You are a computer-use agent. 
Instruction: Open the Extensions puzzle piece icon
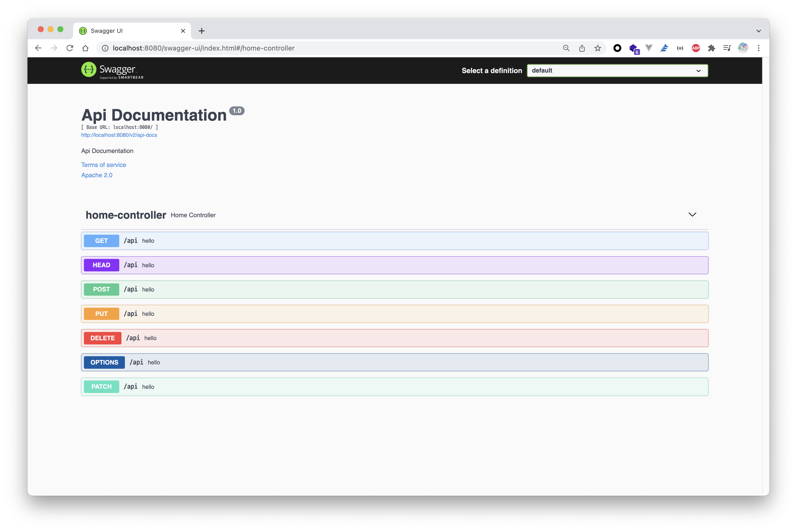711,48
